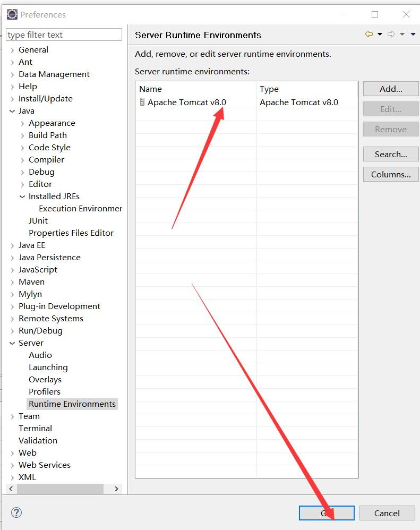Expand the Help preferences node

(x=12, y=87)
